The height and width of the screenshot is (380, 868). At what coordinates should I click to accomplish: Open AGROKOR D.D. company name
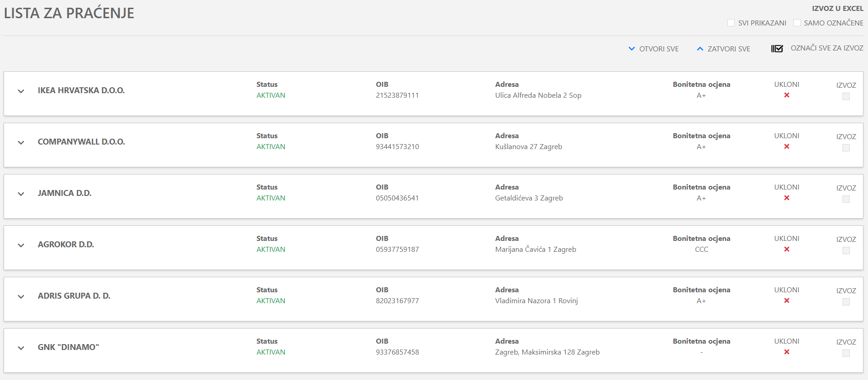point(66,245)
